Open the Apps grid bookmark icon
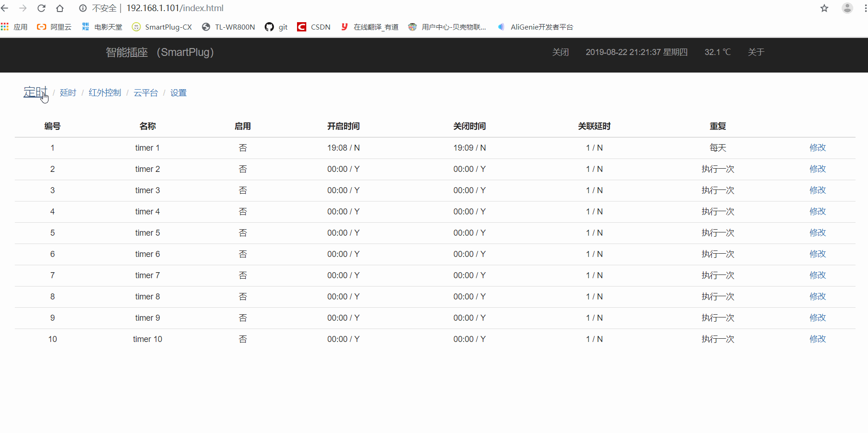868x433 pixels. (x=5, y=27)
